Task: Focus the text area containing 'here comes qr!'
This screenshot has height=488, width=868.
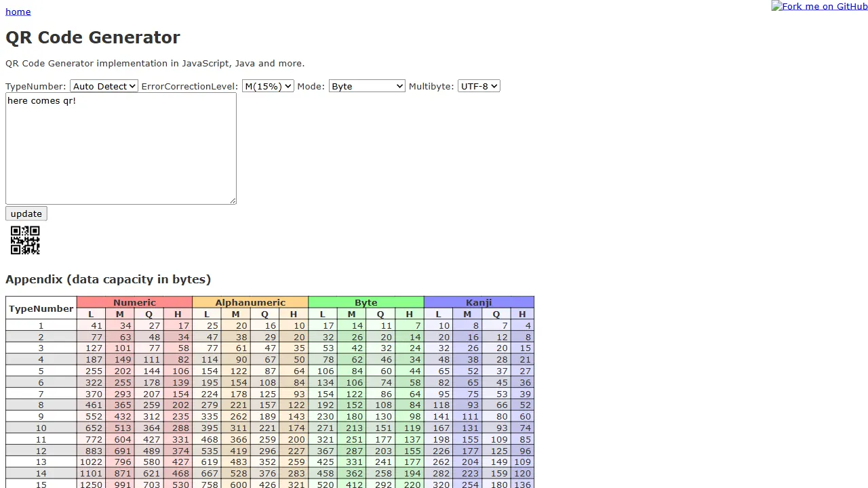Action: tap(121, 148)
